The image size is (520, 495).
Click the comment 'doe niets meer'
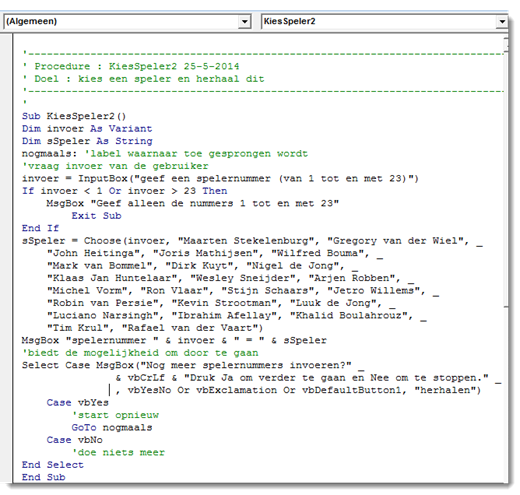point(118,452)
